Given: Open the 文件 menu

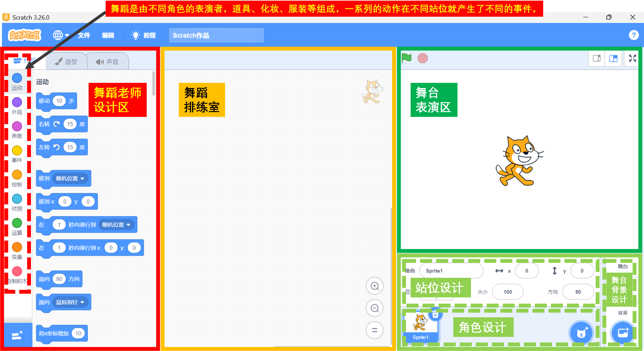Looking at the screenshot, I should point(84,35).
